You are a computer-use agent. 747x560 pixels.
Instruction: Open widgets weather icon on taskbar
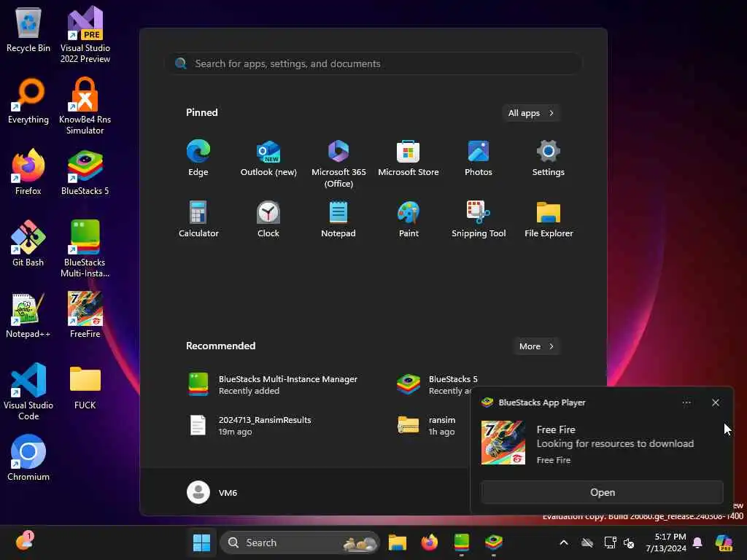click(x=25, y=542)
